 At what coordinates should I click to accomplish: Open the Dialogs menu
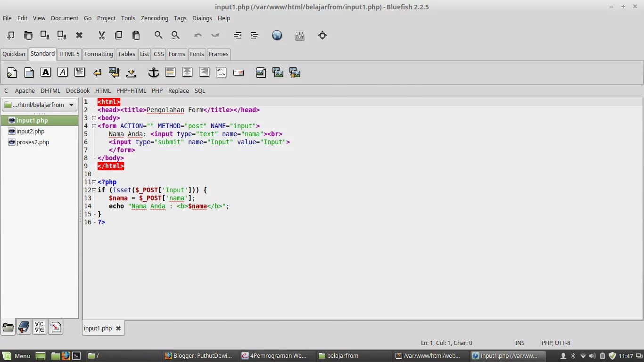pos(202,18)
